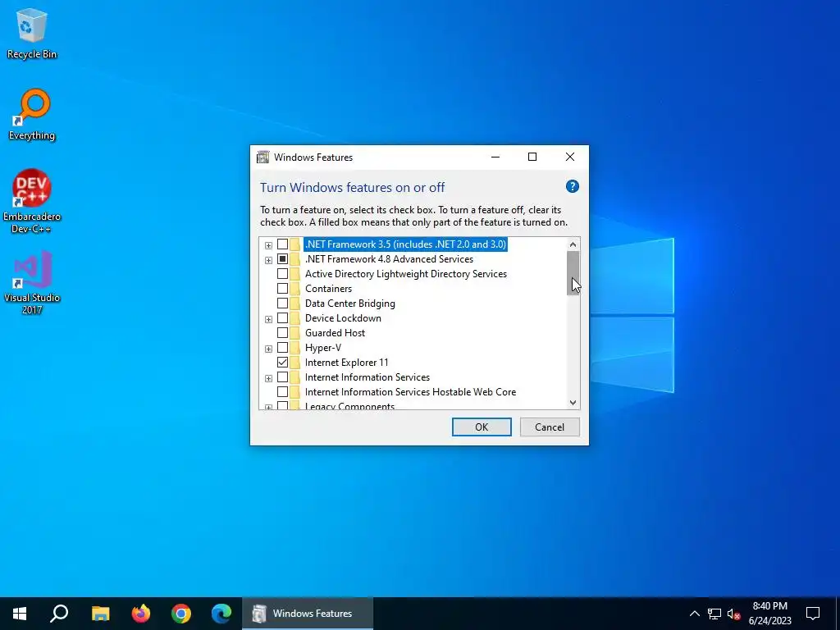This screenshot has height=630, width=840.
Task: Expand the Hyper-V node
Action: point(268,349)
